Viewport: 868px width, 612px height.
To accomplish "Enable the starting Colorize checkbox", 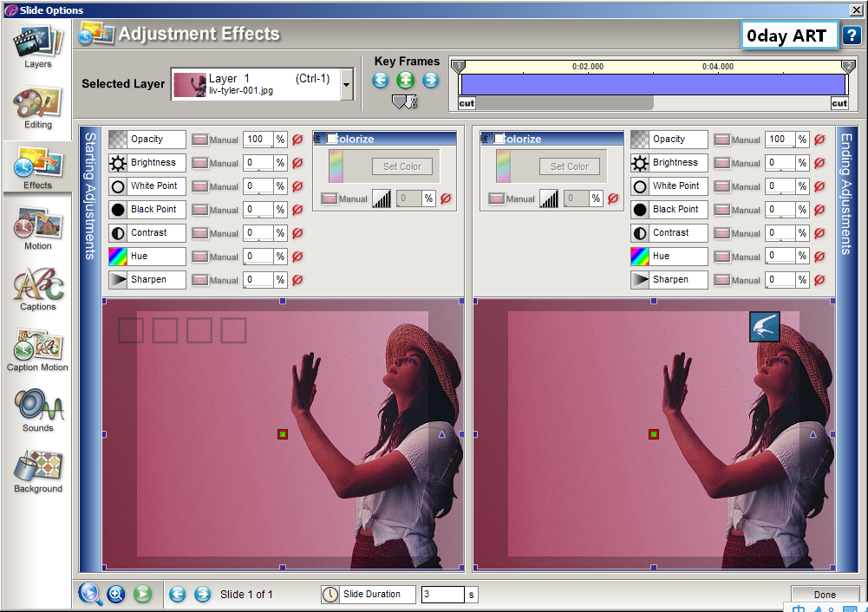I will [x=331, y=139].
